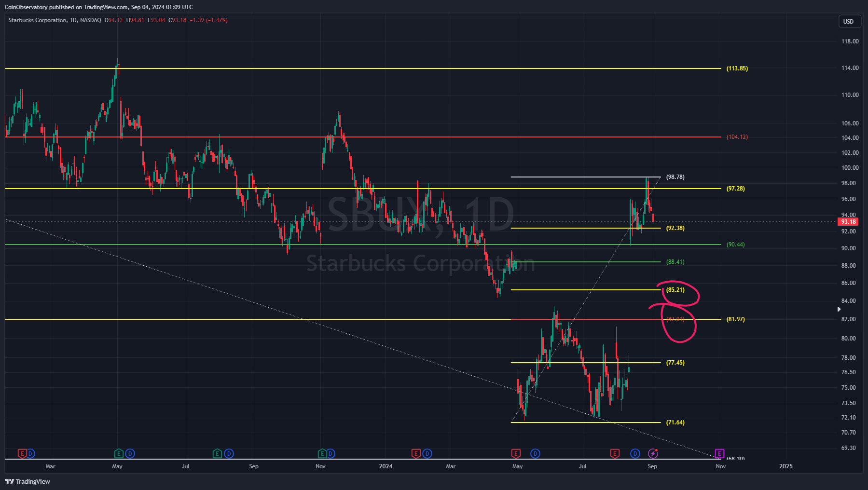This screenshot has height=490, width=868.
Task: Select the dividend D marker in August 2023
Action: tap(229, 453)
